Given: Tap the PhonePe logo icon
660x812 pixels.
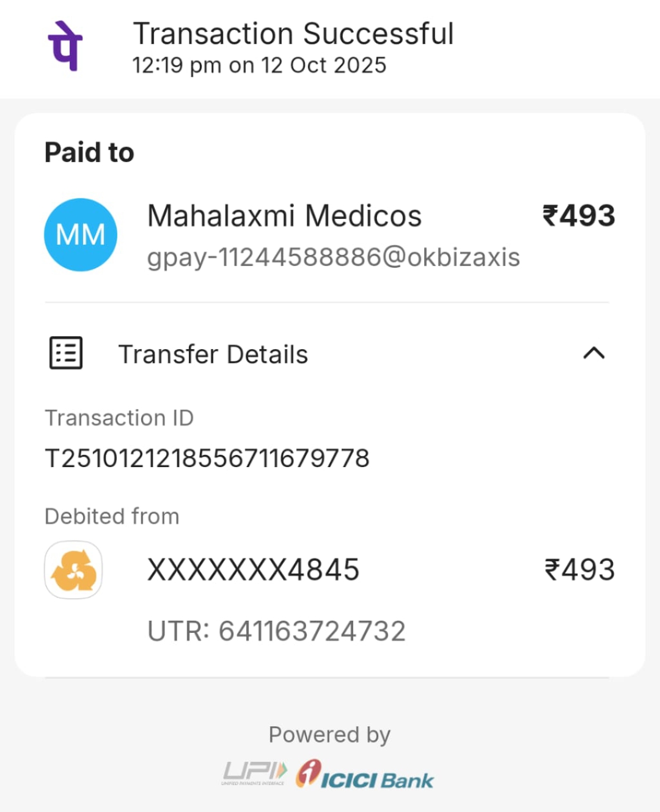Looking at the screenshot, I should [x=65, y=46].
